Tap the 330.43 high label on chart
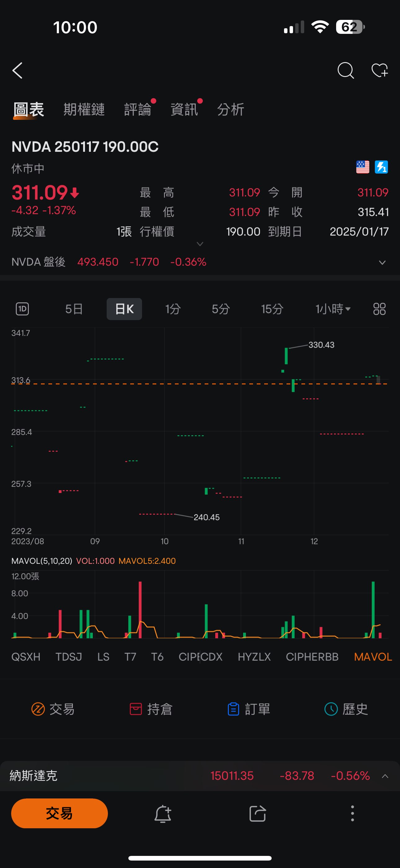The image size is (400, 868). click(x=322, y=345)
